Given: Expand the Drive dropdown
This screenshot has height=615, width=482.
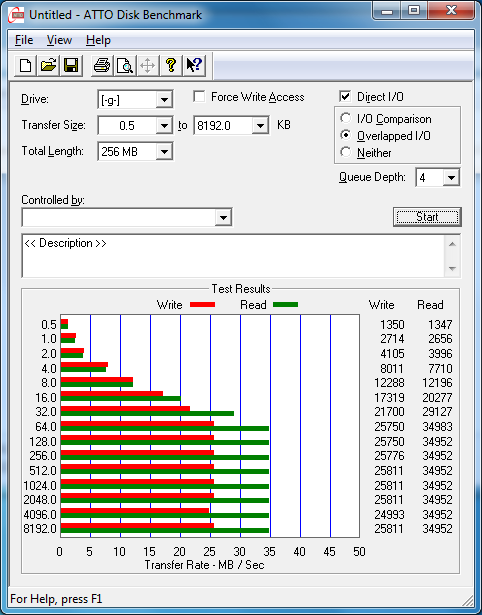Looking at the screenshot, I should (x=164, y=100).
